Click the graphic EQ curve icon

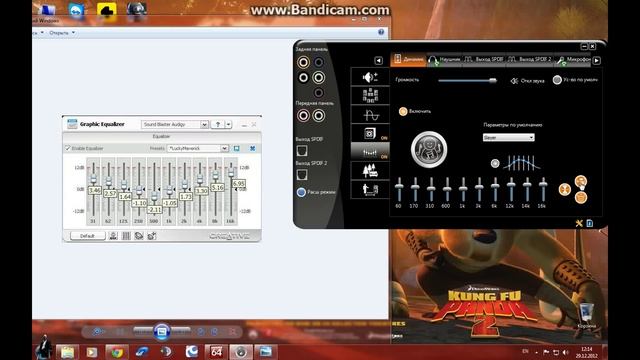tap(522, 163)
